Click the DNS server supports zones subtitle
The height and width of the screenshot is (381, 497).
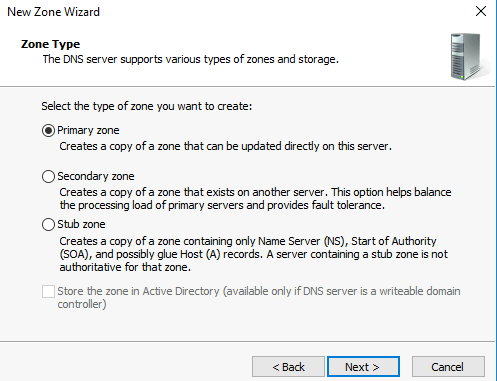click(x=190, y=59)
